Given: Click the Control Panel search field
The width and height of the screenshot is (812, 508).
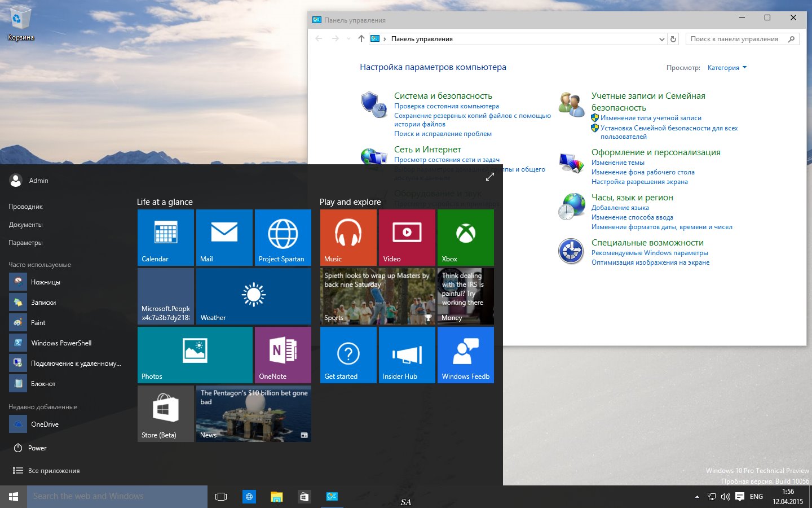Looking at the screenshot, I should click(742, 39).
